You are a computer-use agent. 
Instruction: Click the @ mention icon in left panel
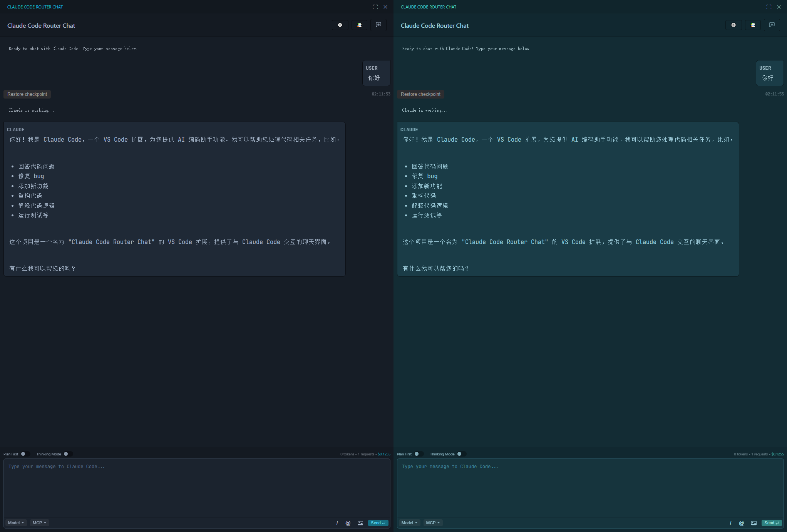(348, 523)
